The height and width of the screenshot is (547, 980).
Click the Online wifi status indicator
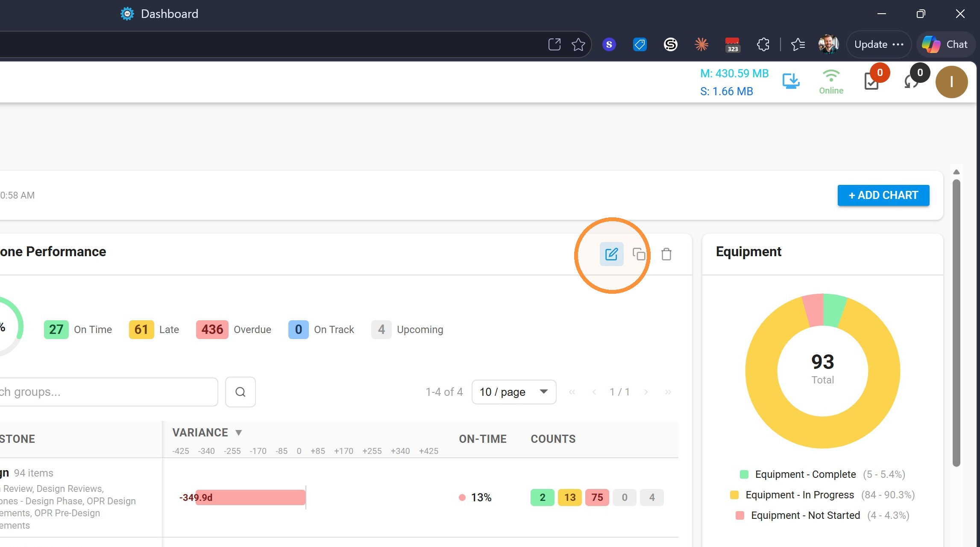click(x=831, y=82)
